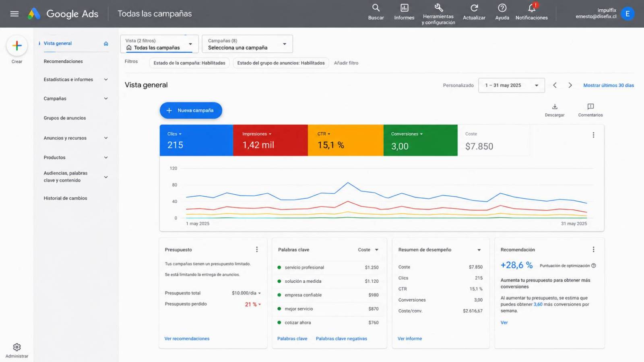Open the Impresiones metric dropdown
This screenshot has height=362, width=644.
[257, 134]
